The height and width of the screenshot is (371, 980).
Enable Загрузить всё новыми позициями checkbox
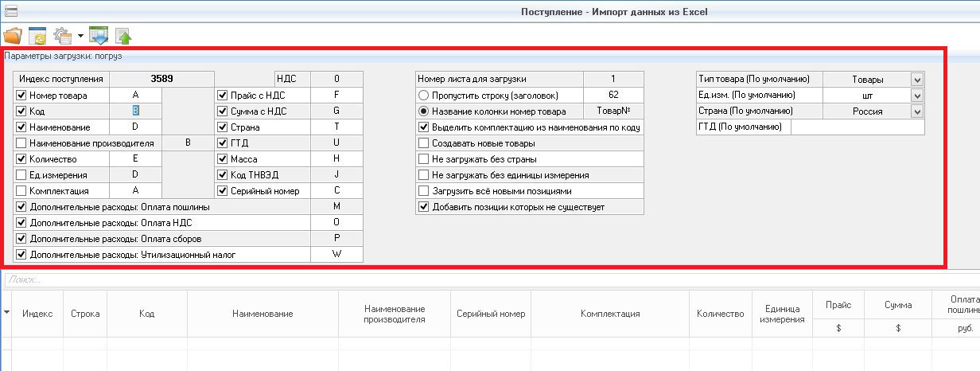coord(424,191)
